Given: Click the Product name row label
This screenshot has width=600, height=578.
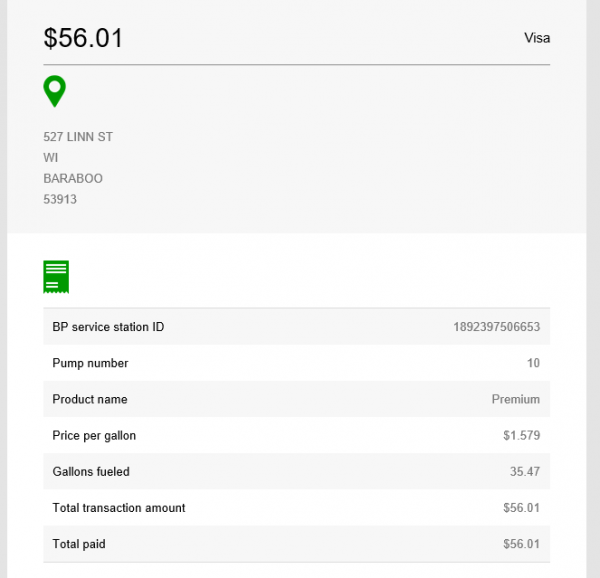Looking at the screenshot, I should [90, 399].
